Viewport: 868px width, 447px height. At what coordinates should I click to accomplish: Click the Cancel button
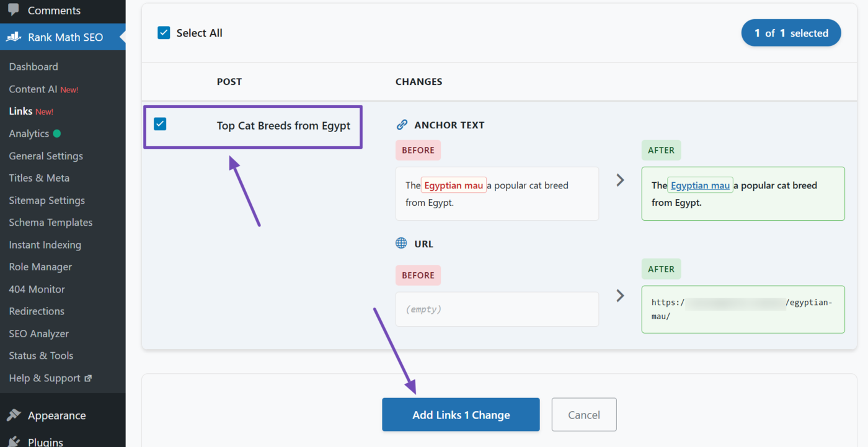[x=583, y=414]
